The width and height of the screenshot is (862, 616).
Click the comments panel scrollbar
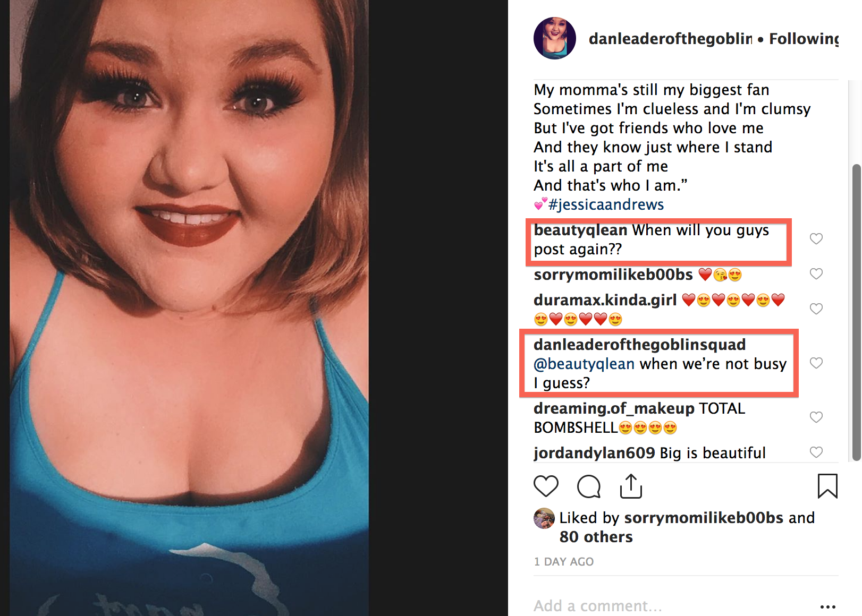pyautogui.click(x=856, y=312)
